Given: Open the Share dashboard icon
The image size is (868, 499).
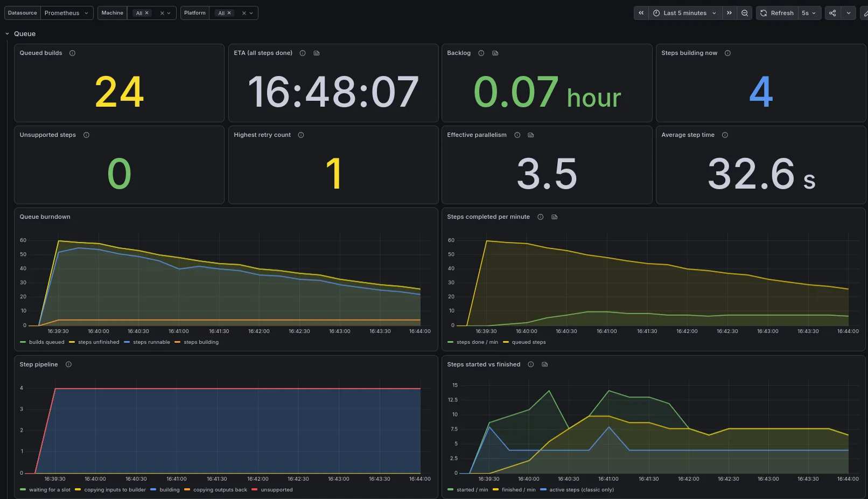Looking at the screenshot, I should pos(832,13).
